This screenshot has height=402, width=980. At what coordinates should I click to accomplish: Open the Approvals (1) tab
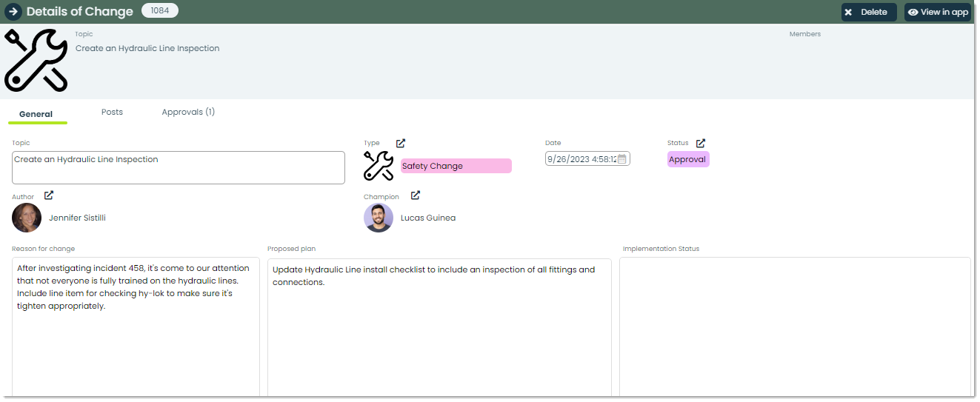(x=188, y=112)
